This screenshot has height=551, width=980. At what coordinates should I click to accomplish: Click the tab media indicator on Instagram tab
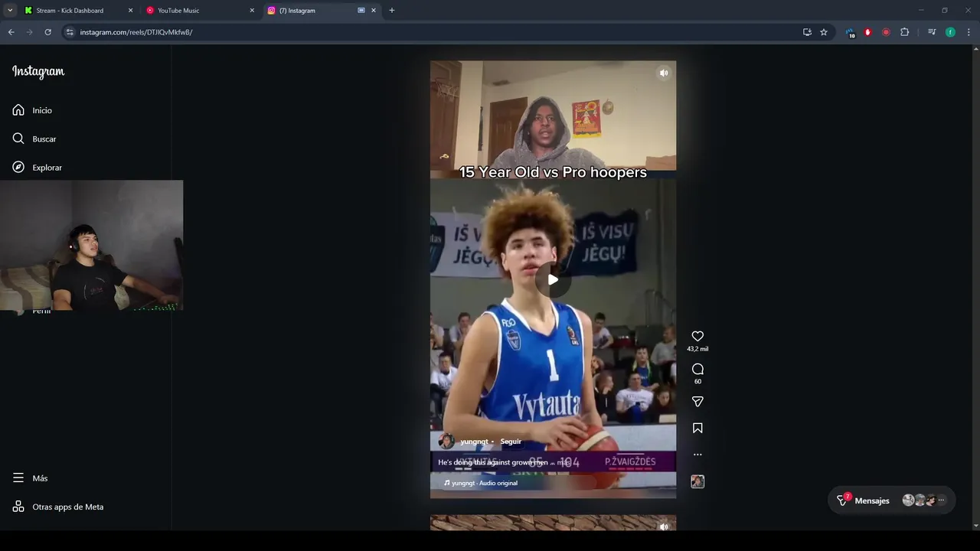pyautogui.click(x=361, y=11)
